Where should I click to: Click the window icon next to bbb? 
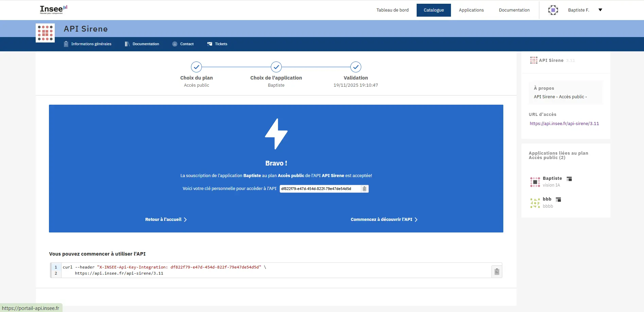pos(558,200)
